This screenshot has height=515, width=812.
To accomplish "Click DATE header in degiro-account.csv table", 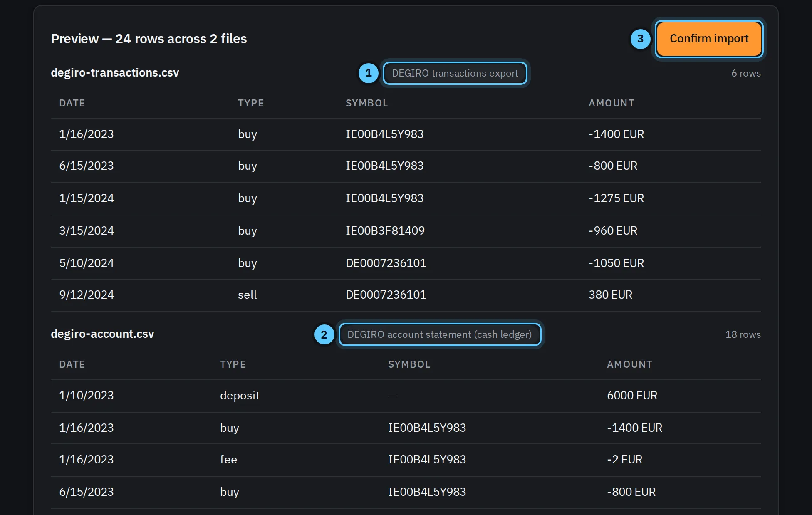I will (x=72, y=364).
